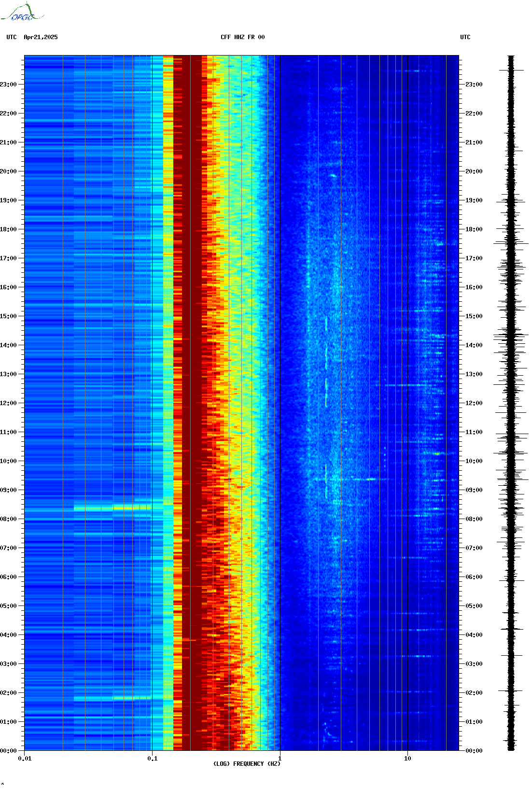Click the right axis 06:00 time label
532x789 pixels.
(x=474, y=577)
